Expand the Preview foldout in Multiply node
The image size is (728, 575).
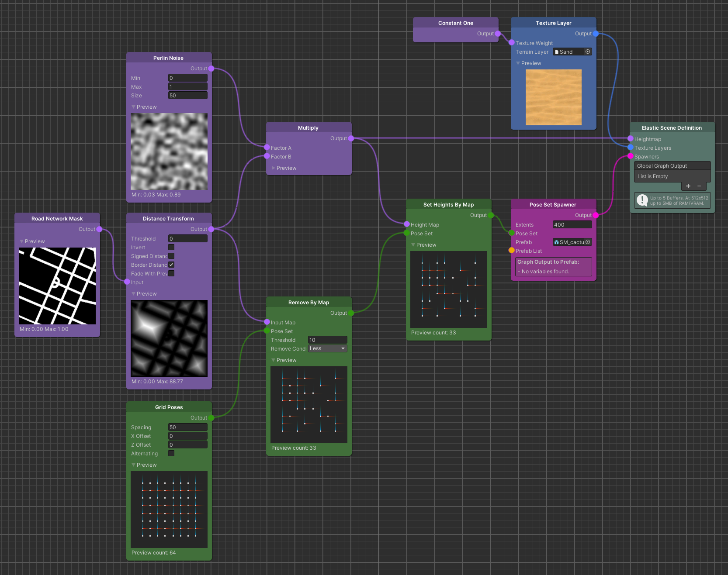coord(274,168)
